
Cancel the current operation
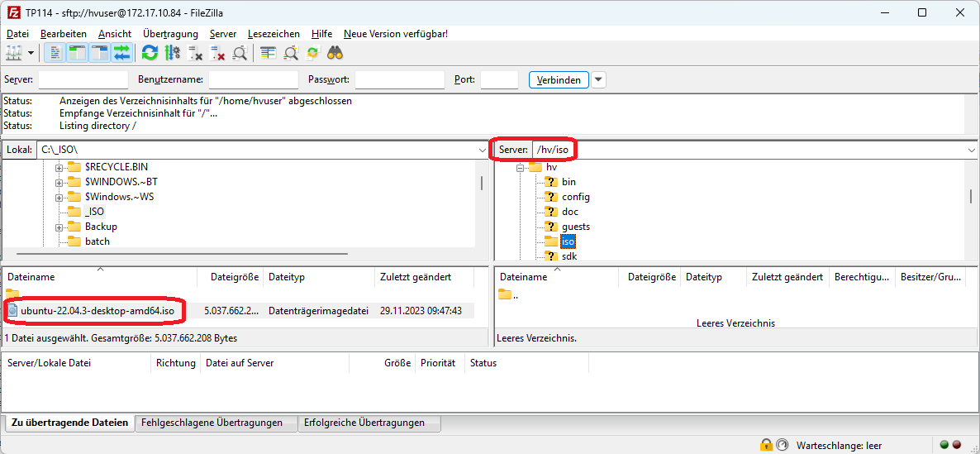(x=195, y=53)
